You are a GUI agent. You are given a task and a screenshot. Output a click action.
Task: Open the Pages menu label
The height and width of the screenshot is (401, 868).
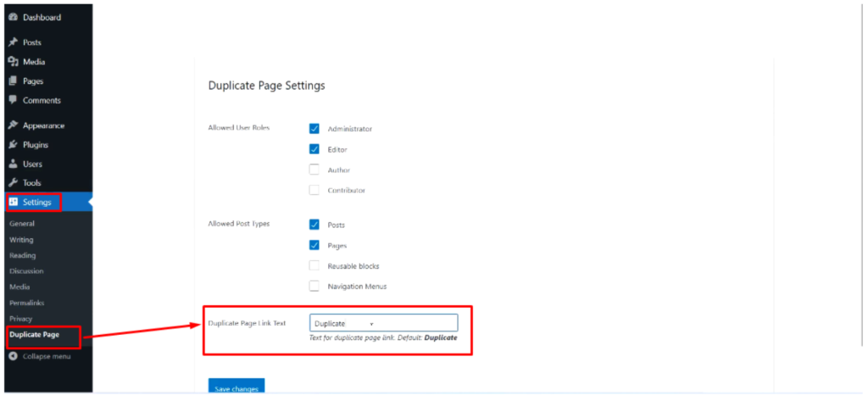click(x=33, y=81)
